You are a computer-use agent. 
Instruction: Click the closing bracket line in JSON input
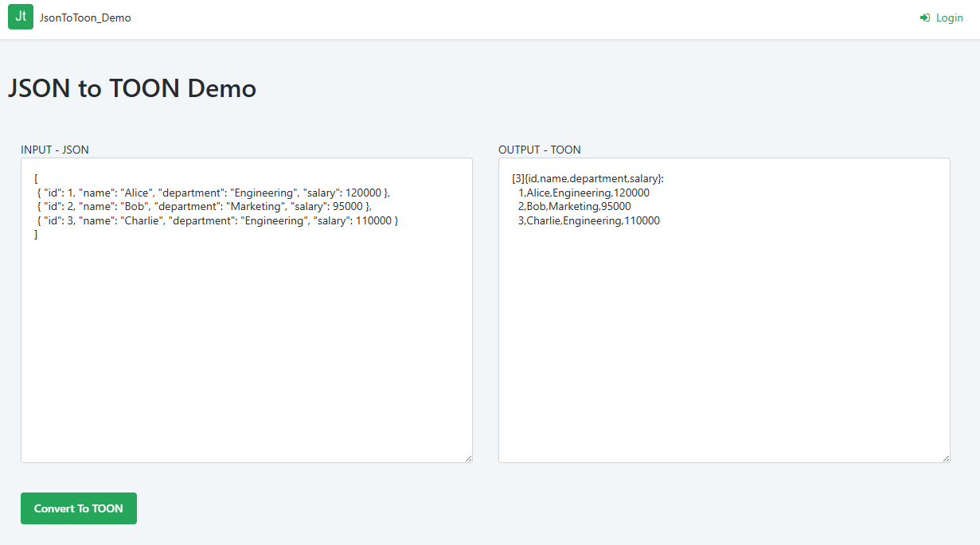pos(37,234)
